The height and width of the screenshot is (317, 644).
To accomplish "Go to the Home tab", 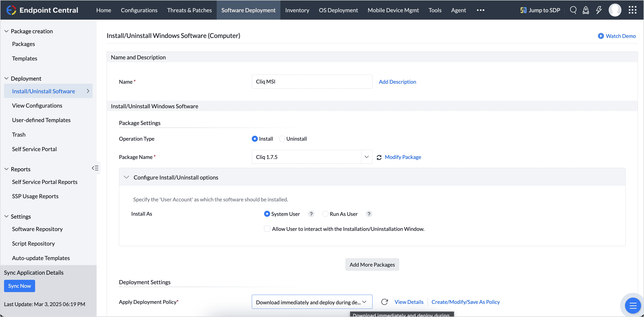I will (104, 10).
